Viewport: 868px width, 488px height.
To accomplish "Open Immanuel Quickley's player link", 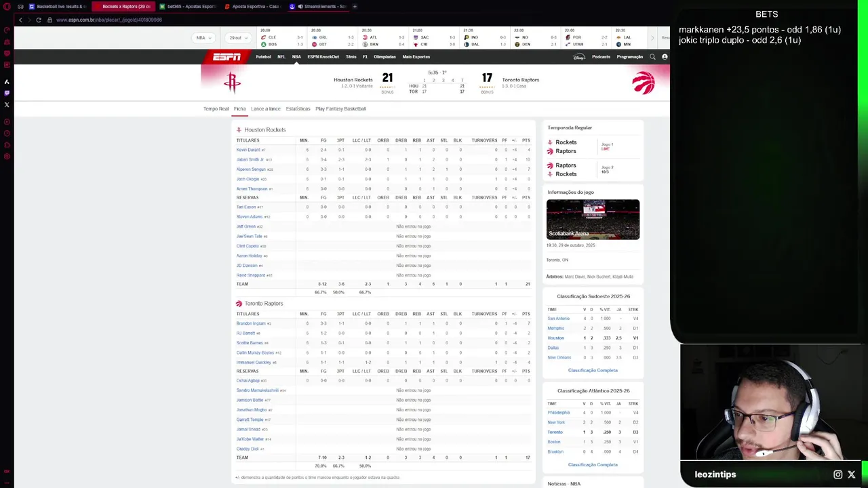I will pyautogui.click(x=254, y=363).
